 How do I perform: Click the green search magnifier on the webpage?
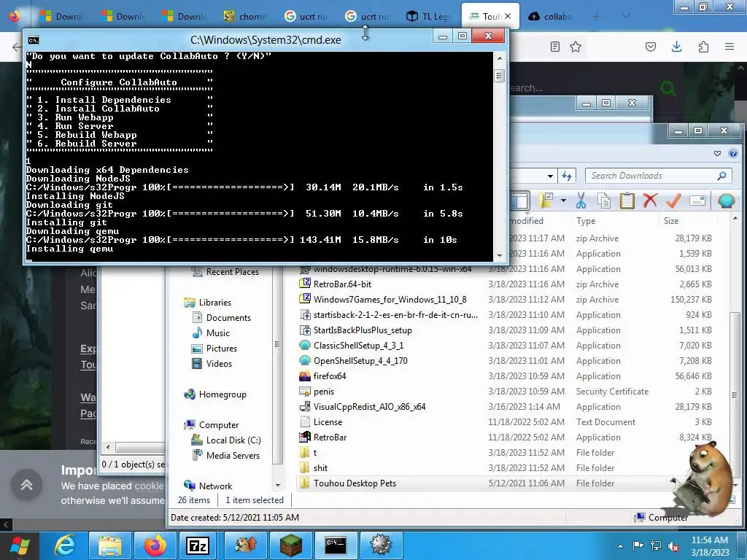click(668, 88)
